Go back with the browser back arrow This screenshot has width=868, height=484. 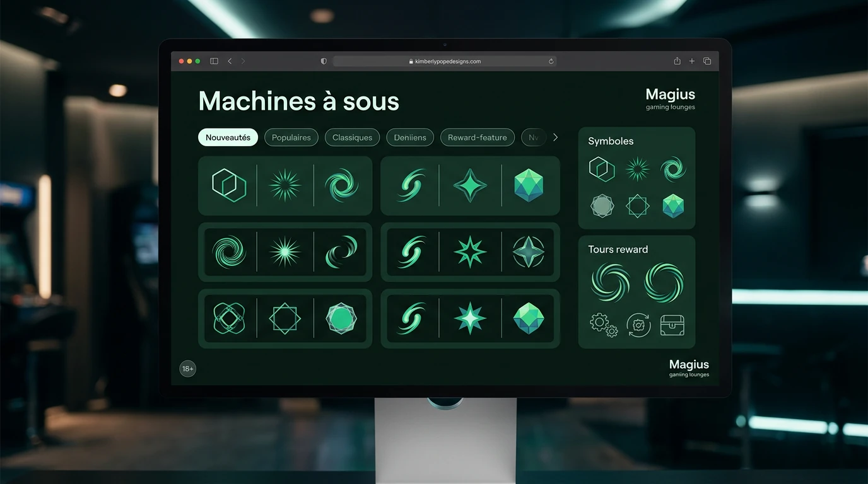(230, 61)
